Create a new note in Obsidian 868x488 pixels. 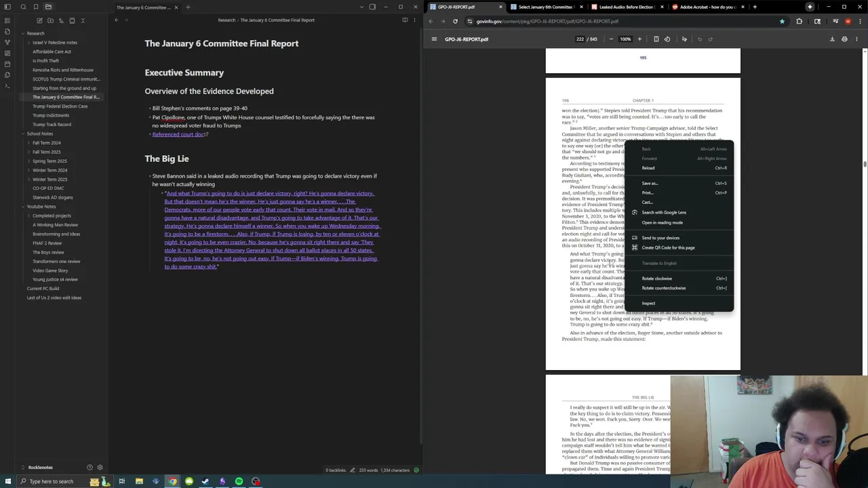pos(39,20)
